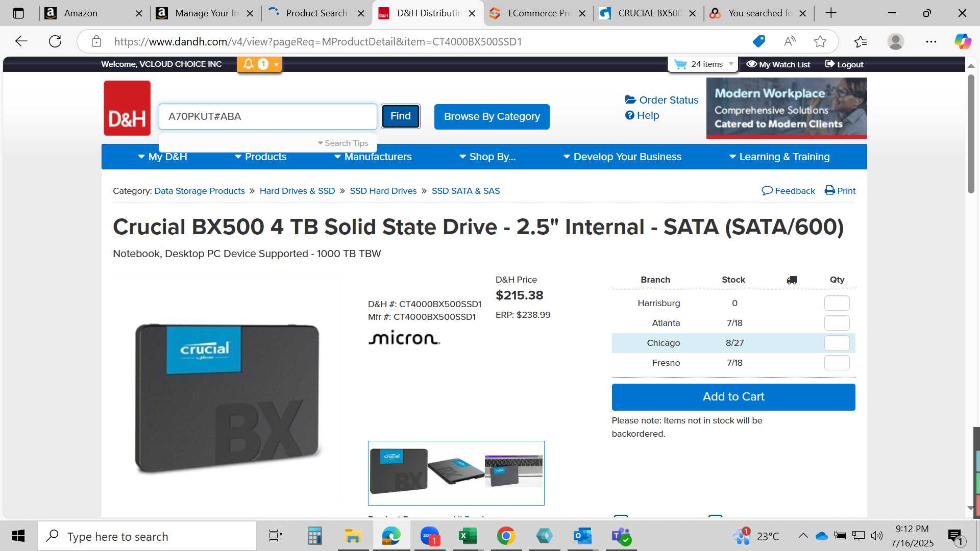
Task: Open the Feedback form
Action: click(788, 191)
